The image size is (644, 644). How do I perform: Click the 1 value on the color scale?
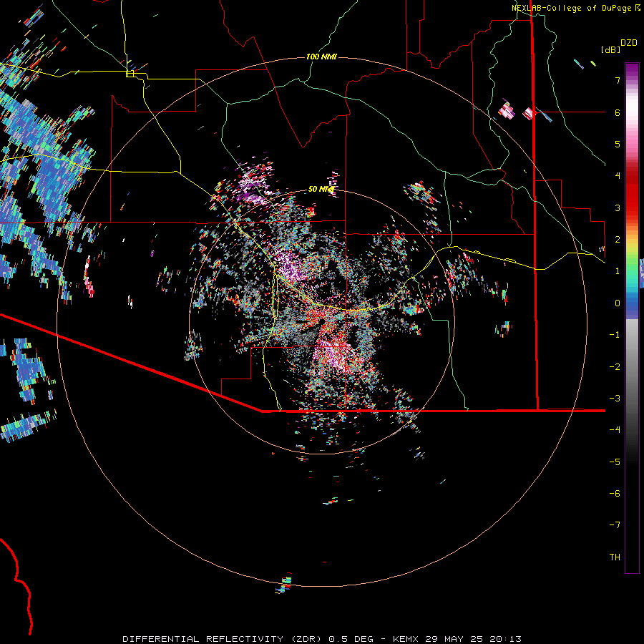click(618, 271)
